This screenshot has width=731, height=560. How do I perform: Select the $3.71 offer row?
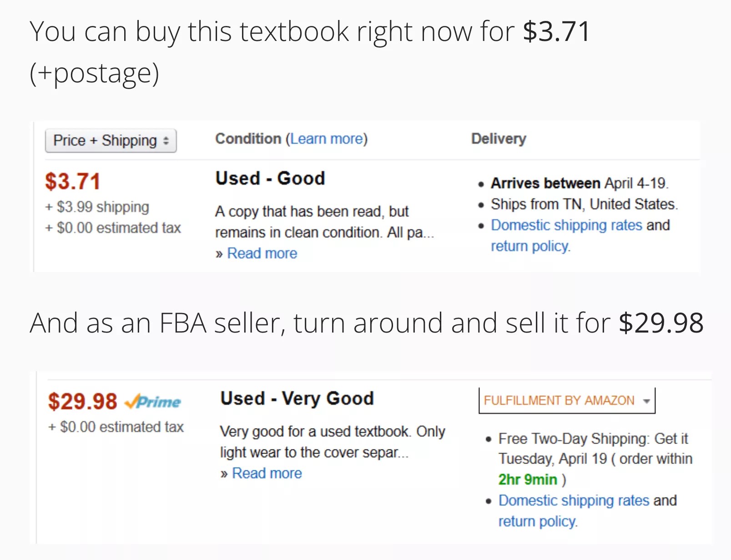tap(73, 181)
